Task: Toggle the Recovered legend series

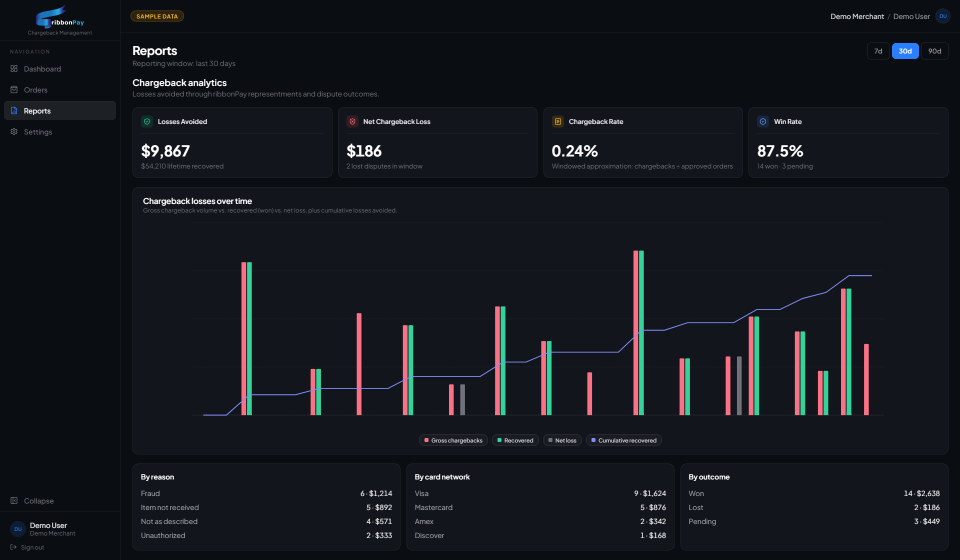Action: pyautogui.click(x=515, y=440)
